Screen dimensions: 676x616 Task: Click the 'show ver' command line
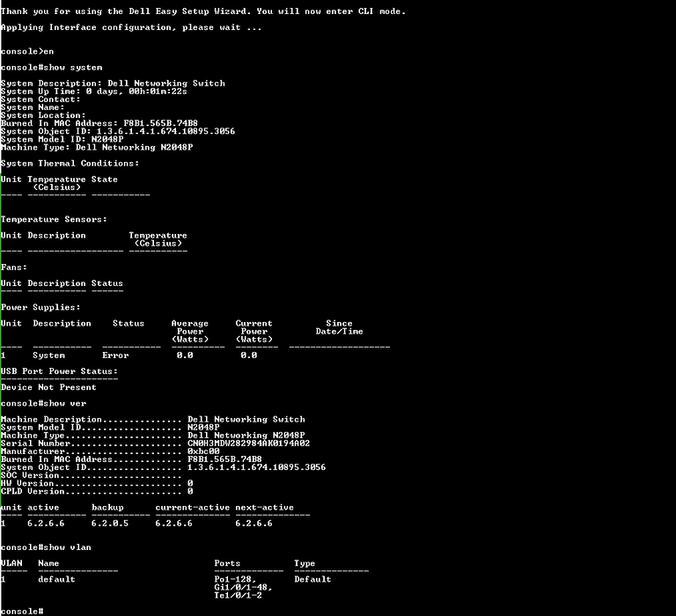click(x=43, y=404)
